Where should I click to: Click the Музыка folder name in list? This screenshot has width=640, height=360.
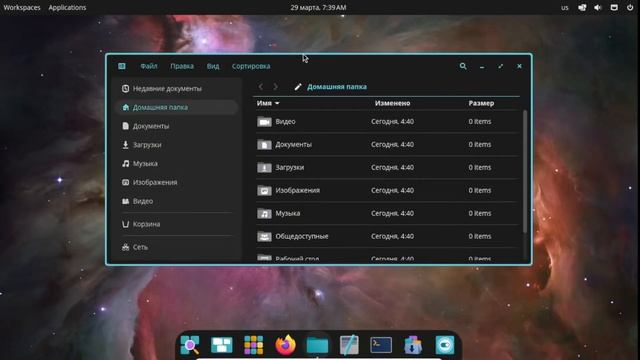point(288,213)
